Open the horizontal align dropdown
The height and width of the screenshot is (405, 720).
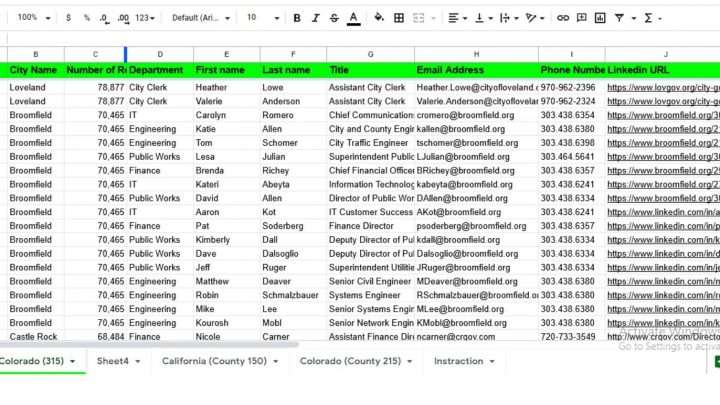coord(457,18)
